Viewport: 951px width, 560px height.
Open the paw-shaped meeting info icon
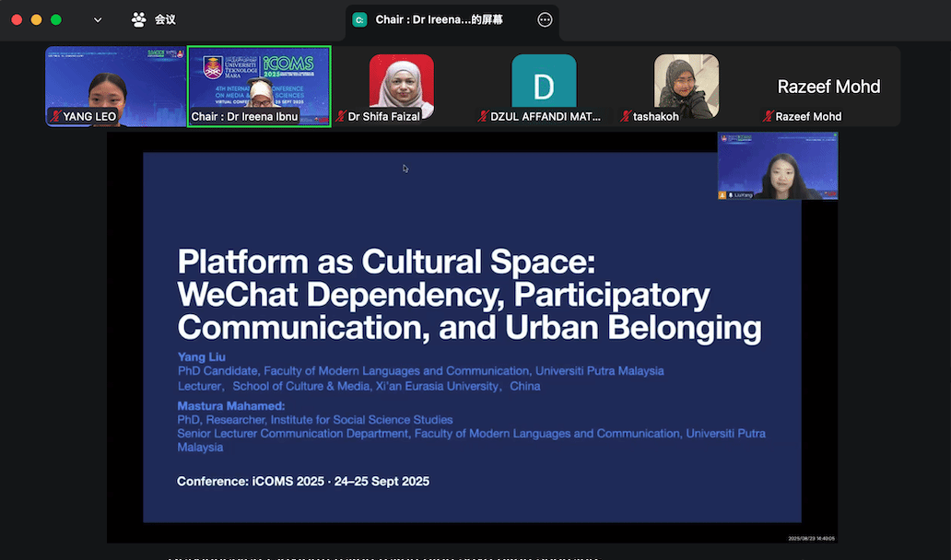coord(139,19)
